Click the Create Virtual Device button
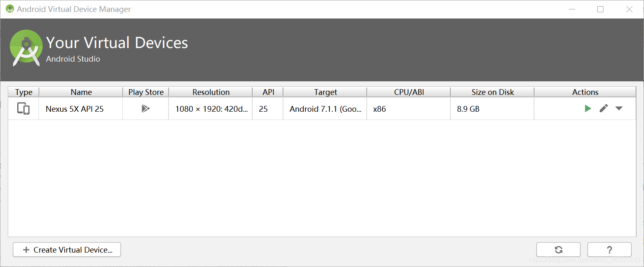644x267 pixels. (x=67, y=250)
